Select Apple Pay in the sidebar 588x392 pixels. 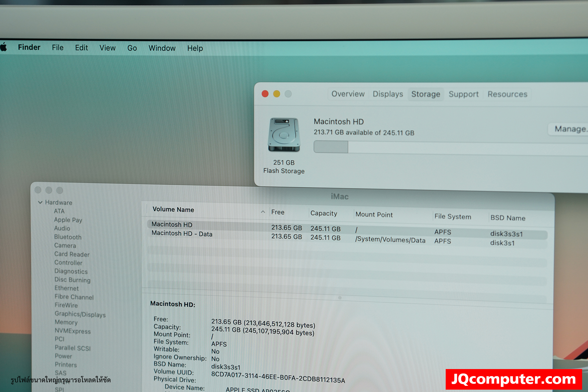pos(68,220)
